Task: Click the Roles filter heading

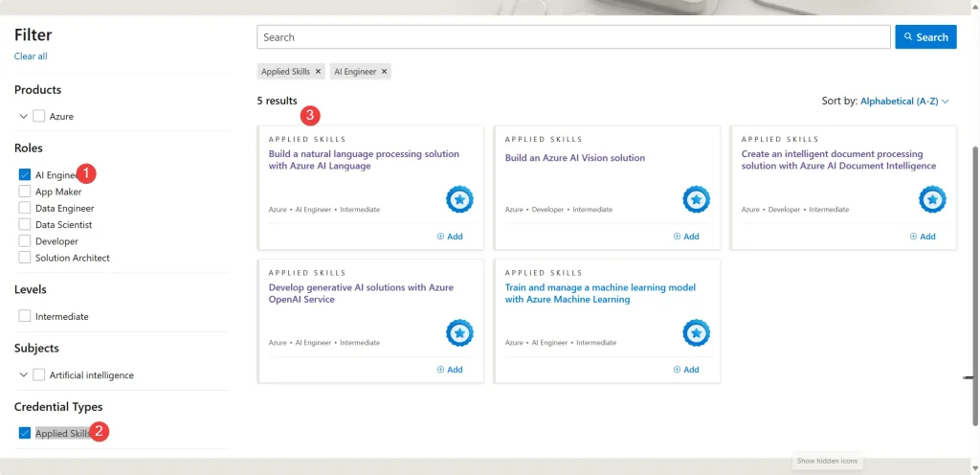Action: 29,148
